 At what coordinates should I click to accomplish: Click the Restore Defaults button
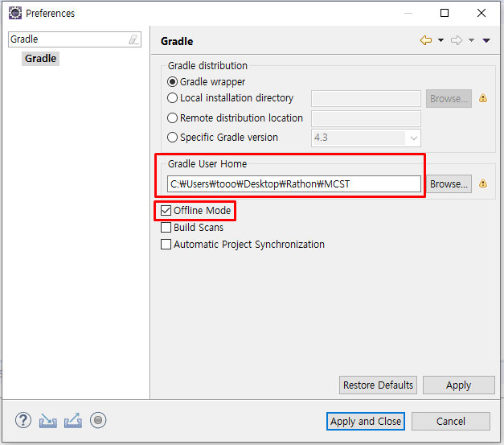pos(378,385)
